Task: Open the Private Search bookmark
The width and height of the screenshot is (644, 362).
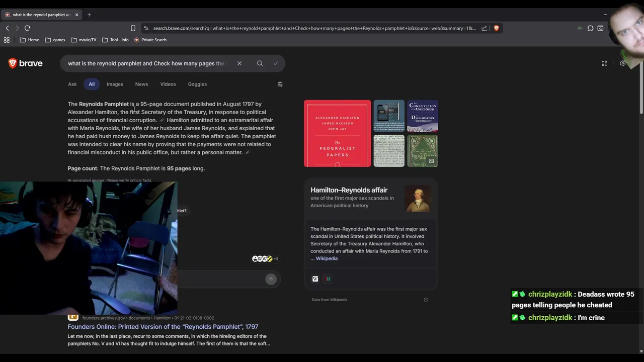Action: 150,40
